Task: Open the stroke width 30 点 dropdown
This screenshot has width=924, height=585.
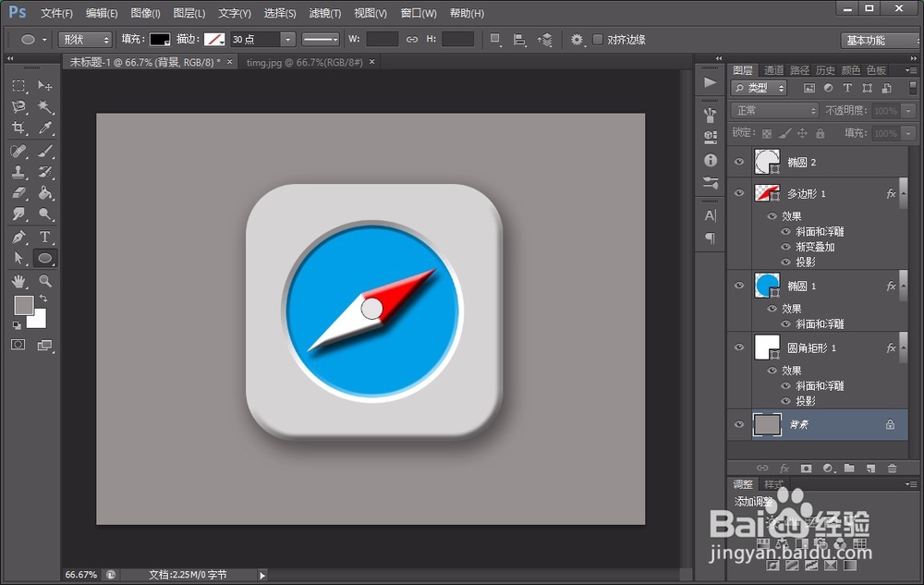Action: coord(287,40)
